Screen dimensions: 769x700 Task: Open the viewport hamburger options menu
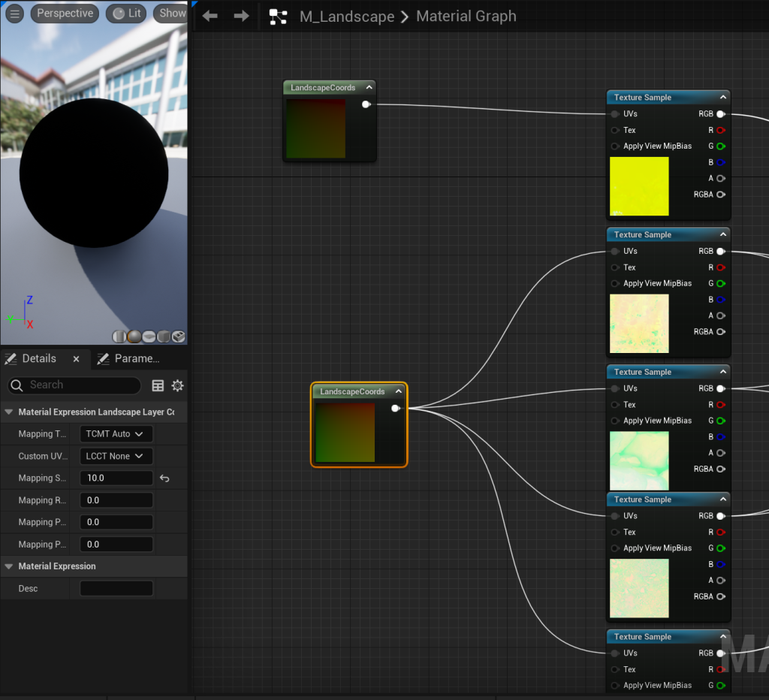[14, 14]
